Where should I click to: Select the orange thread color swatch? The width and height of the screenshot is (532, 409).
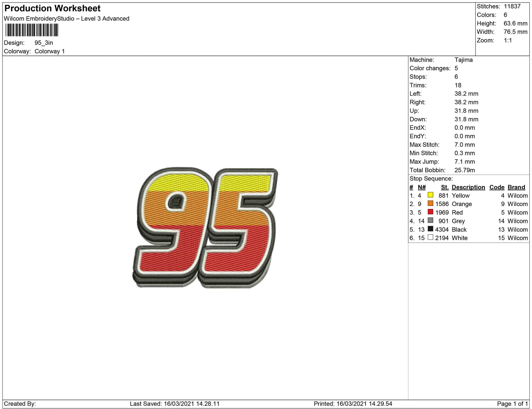coord(430,203)
